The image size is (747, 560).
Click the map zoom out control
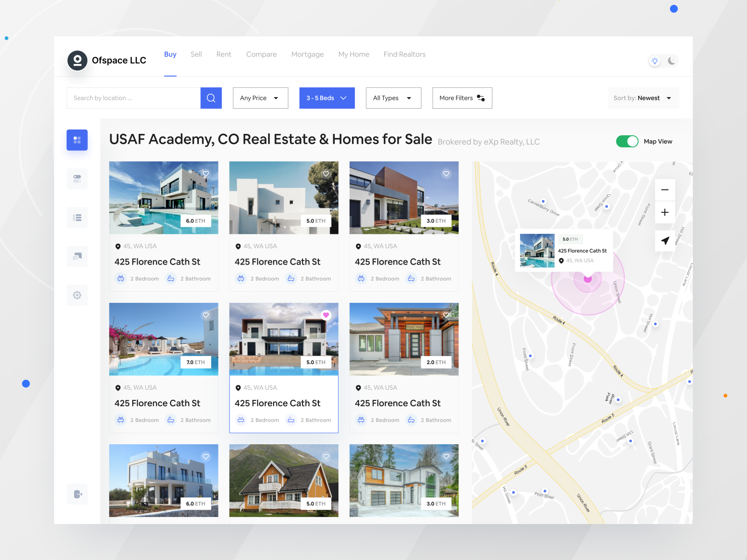click(x=664, y=189)
